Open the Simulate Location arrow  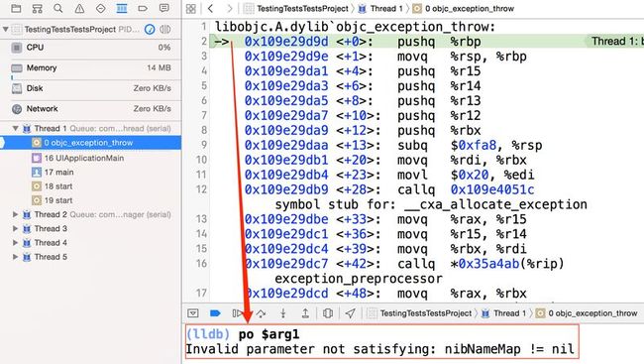click(x=351, y=313)
